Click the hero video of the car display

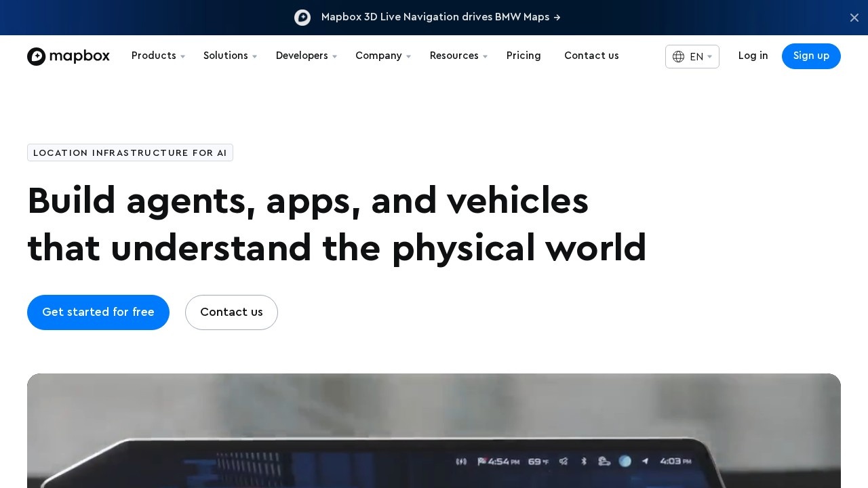click(x=434, y=431)
